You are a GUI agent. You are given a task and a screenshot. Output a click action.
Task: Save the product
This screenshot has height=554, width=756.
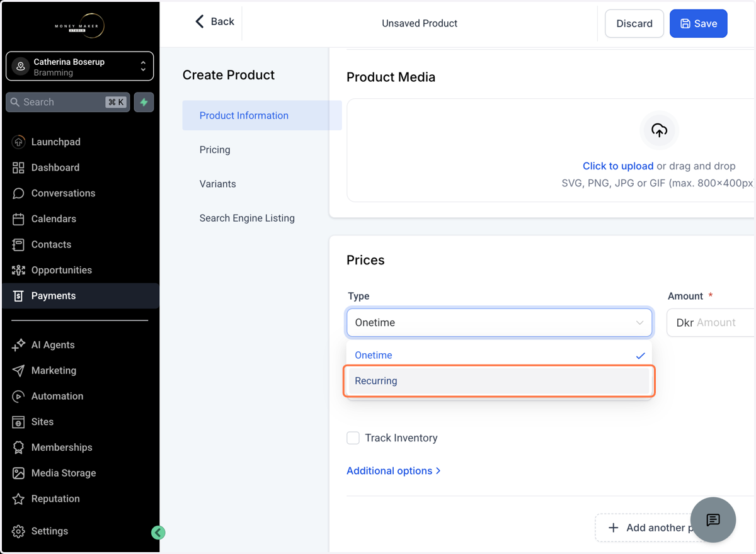click(698, 23)
